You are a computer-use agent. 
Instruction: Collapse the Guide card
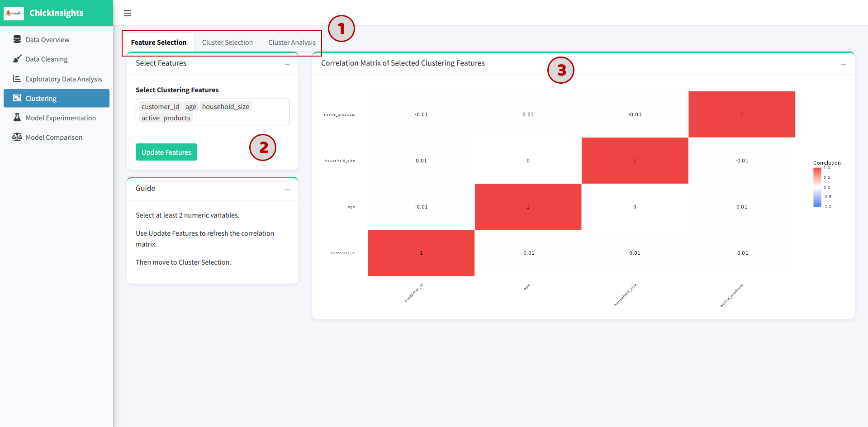click(287, 190)
